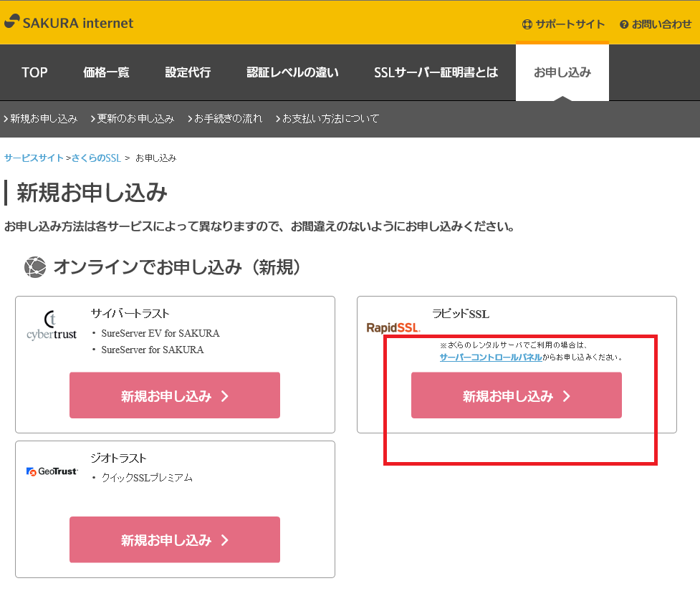Open the サポートサイト support link
700x591 pixels.
(563, 24)
